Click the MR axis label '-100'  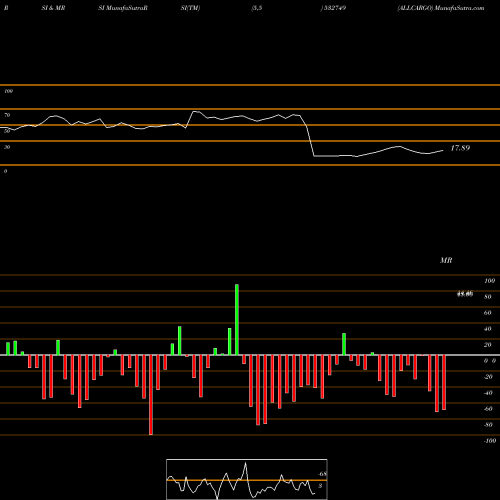point(489,441)
